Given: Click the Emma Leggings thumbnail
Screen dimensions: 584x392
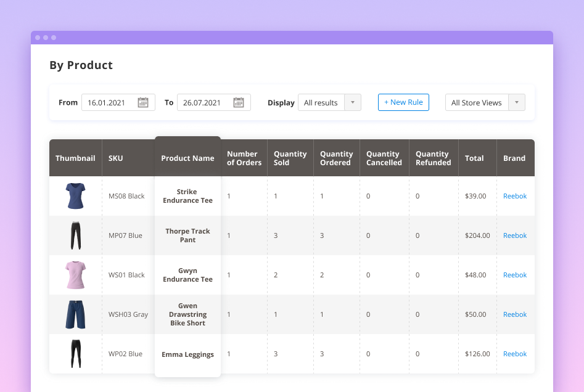Looking at the screenshot, I should [x=75, y=354].
